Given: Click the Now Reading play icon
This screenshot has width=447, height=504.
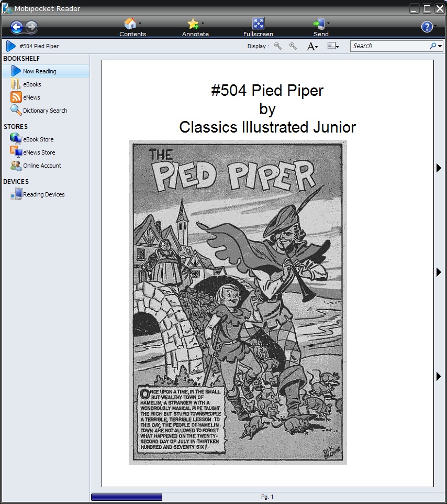Looking at the screenshot, I should click(16, 71).
